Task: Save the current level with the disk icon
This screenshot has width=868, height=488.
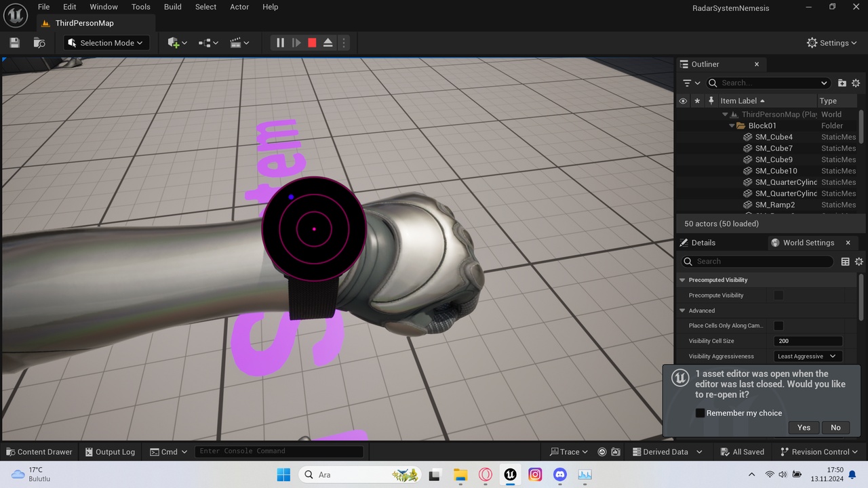Action: pyautogui.click(x=14, y=43)
